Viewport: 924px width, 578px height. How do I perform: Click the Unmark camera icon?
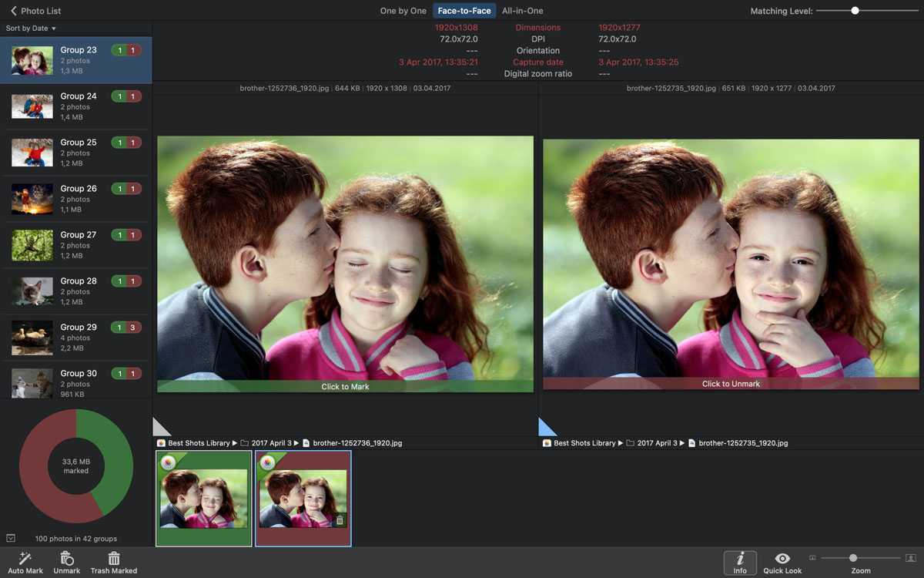tap(66, 559)
